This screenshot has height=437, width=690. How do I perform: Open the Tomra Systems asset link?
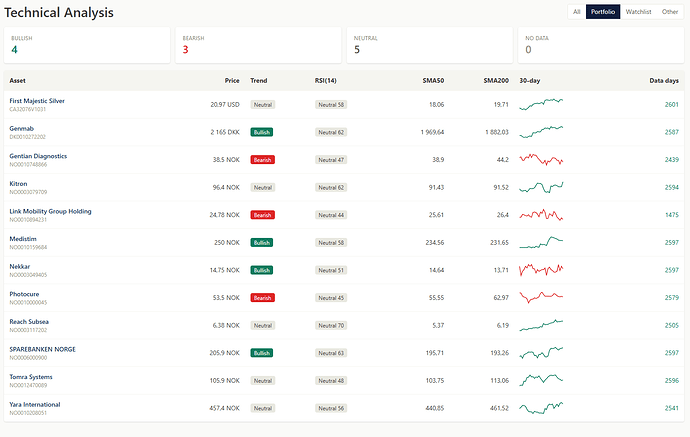(31, 377)
